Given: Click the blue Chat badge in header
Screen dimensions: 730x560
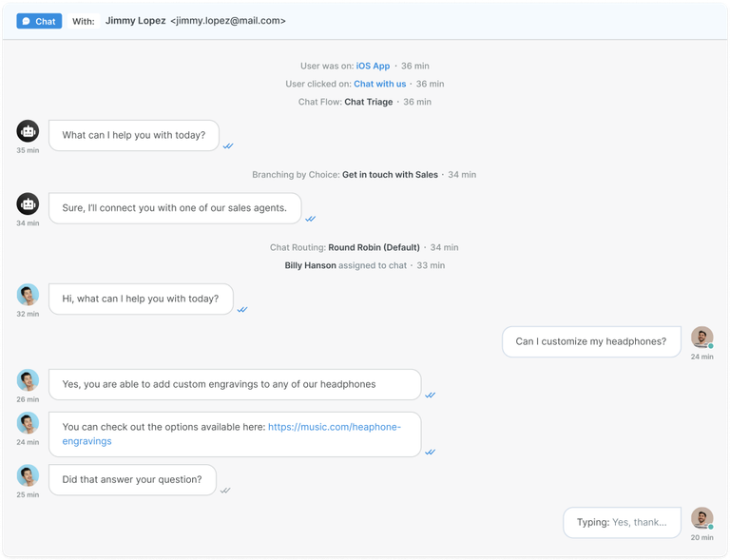Looking at the screenshot, I should [39, 21].
